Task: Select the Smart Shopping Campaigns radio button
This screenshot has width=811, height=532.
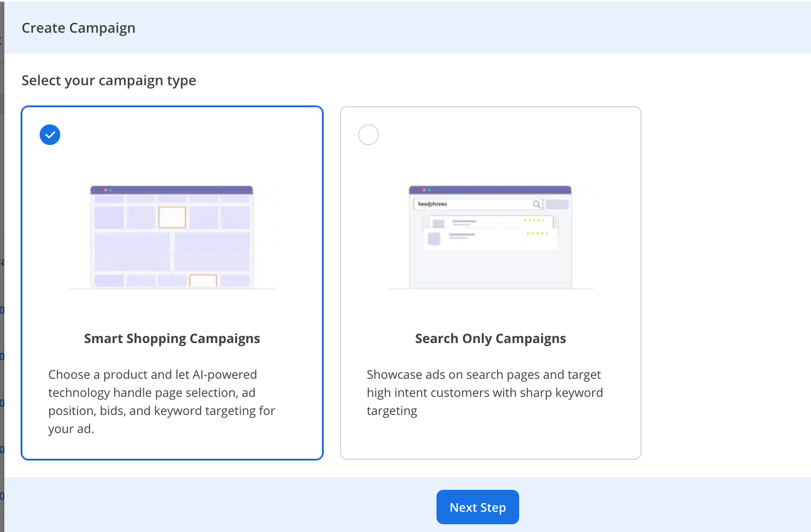Action: [x=50, y=135]
